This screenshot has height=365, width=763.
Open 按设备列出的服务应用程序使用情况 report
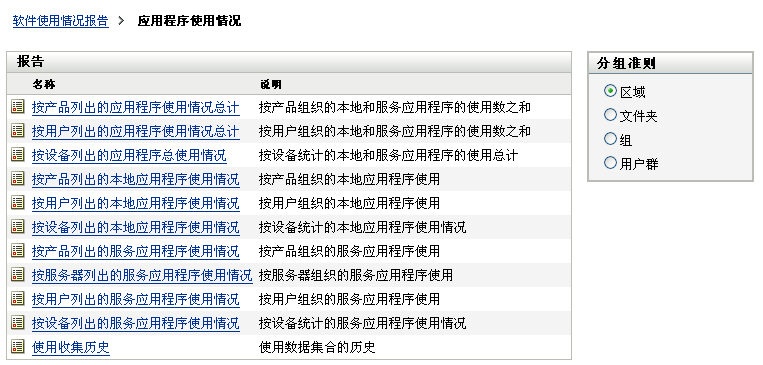pyautogui.click(x=136, y=323)
